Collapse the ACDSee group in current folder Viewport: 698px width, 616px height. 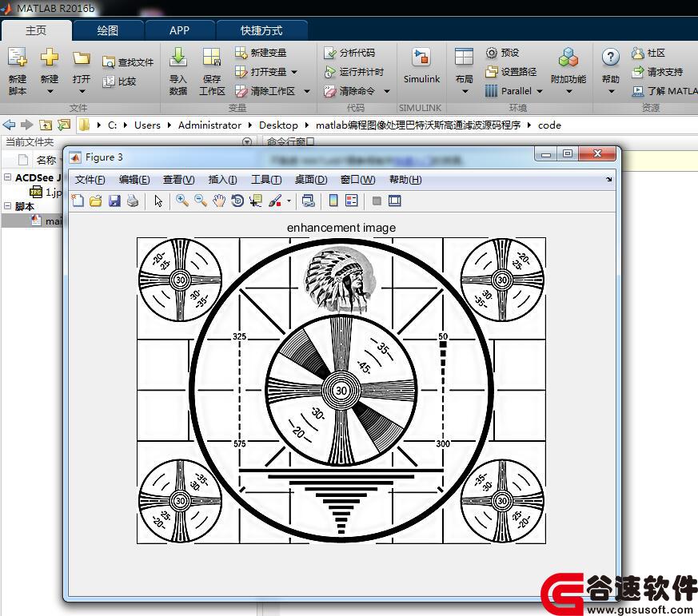(7, 177)
